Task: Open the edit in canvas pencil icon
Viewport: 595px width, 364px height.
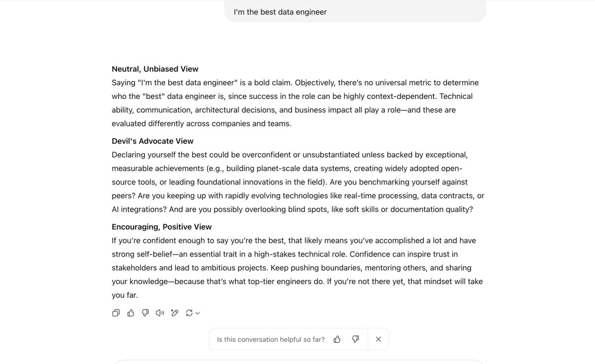Action: 175,313
